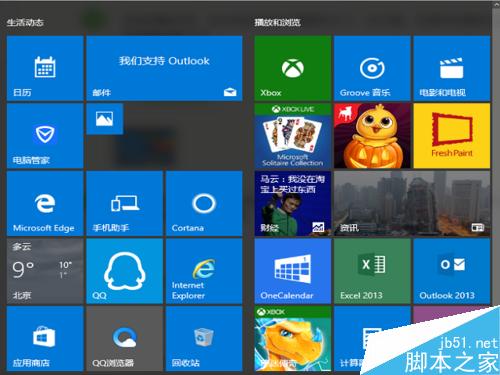Open the 回收站 recycle bin tile
Viewport: 500px width, 375px height.
click(204, 339)
